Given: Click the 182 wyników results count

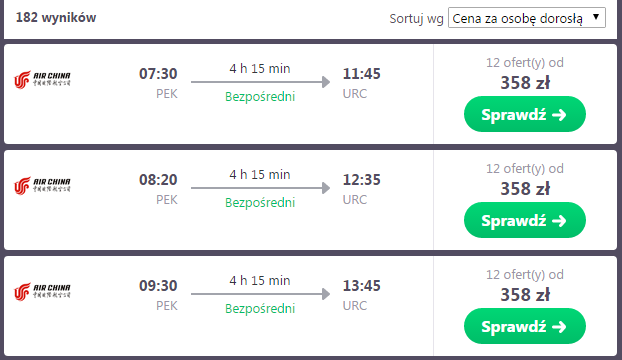Looking at the screenshot, I should (56, 17).
